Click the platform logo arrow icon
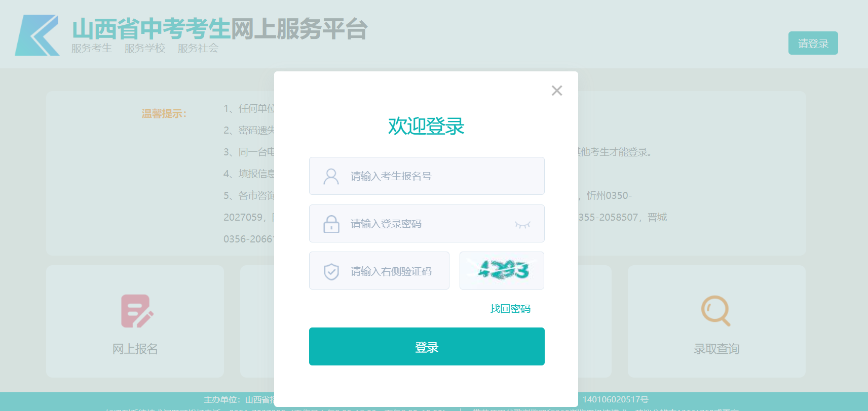The image size is (868, 411). tap(37, 35)
